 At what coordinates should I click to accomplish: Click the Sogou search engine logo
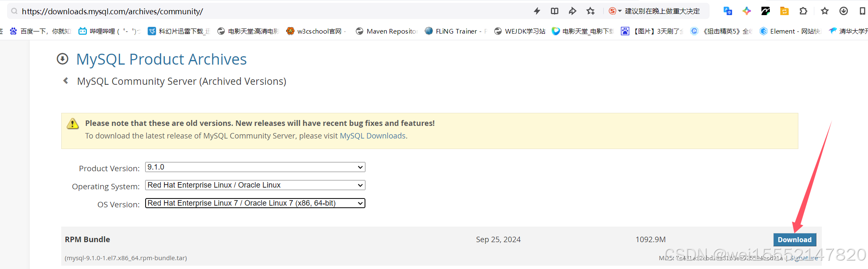pyautogui.click(x=613, y=11)
